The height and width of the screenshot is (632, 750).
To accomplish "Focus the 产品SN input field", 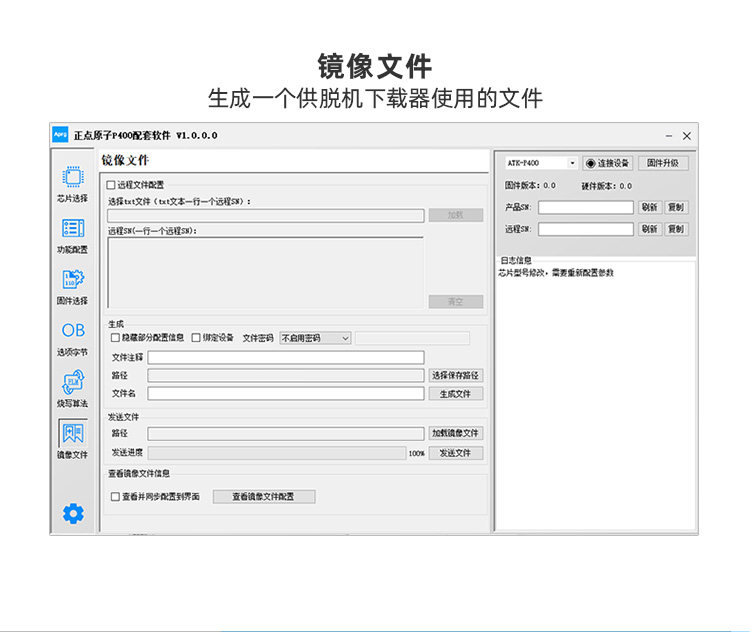I will pos(586,207).
